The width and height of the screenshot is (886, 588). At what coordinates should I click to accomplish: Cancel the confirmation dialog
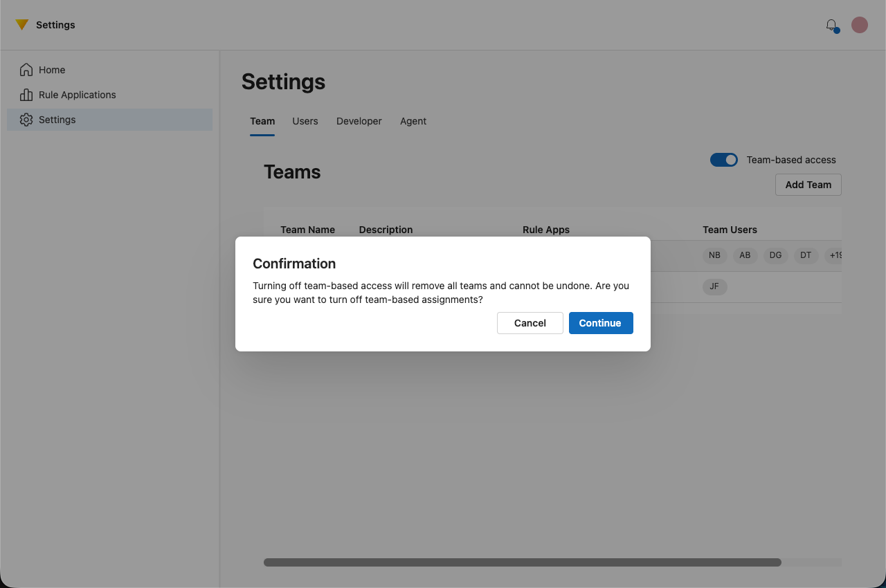[x=530, y=323]
